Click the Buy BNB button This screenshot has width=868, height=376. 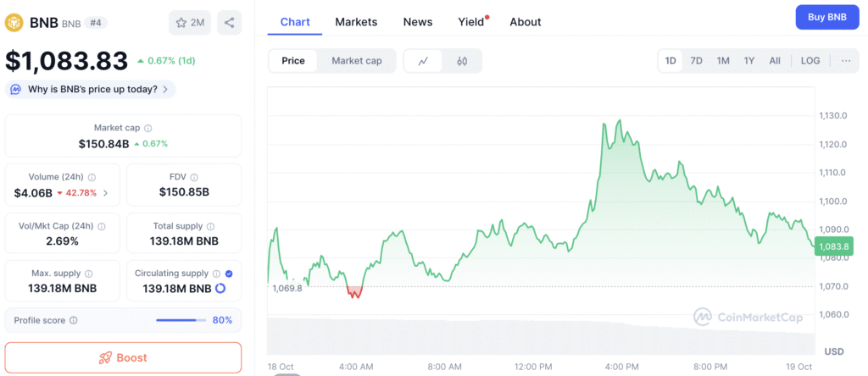click(x=826, y=17)
